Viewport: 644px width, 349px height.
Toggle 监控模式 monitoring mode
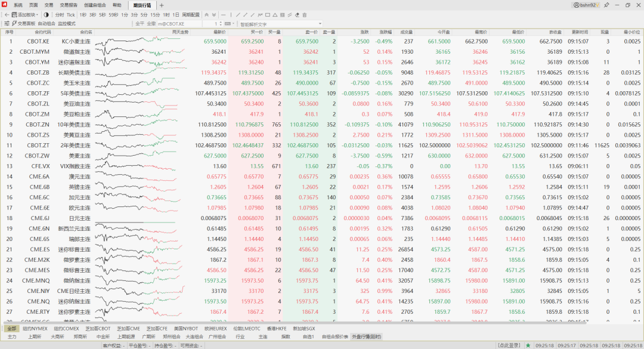click(67, 24)
